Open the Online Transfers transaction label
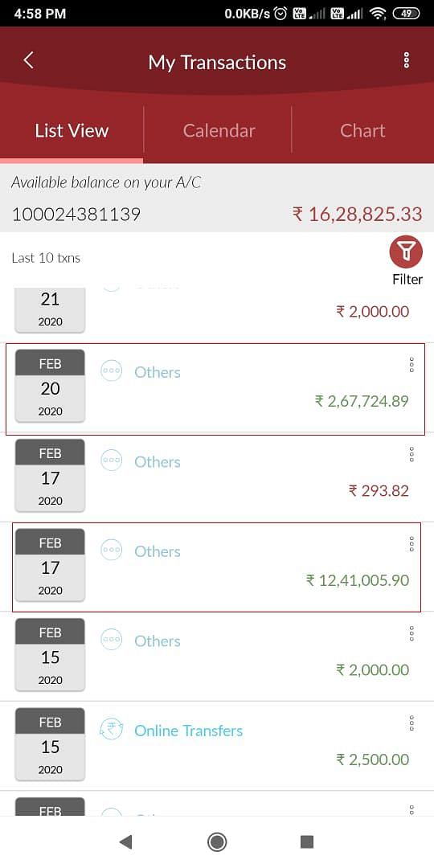 point(188,731)
